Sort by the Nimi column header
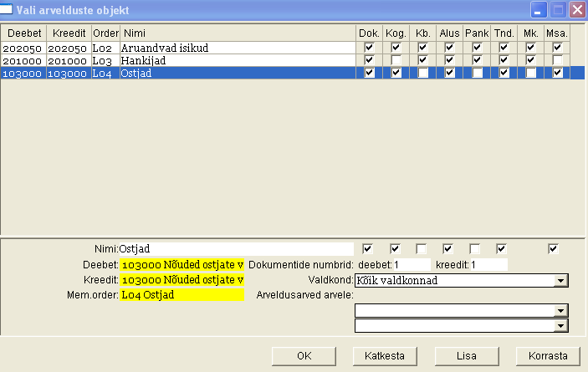 coord(237,33)
